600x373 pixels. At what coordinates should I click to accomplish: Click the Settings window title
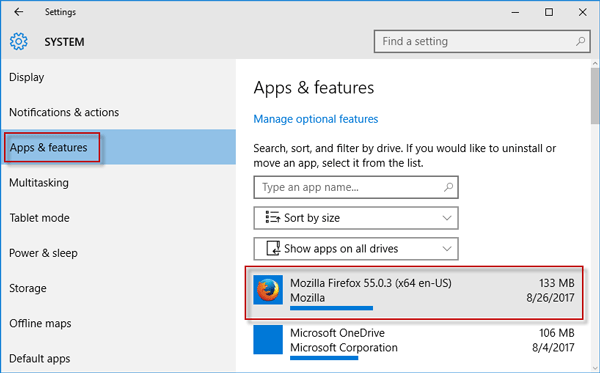(60, 12)
